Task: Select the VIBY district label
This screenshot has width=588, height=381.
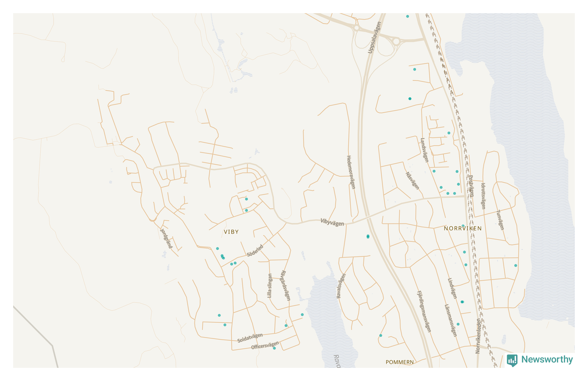Action: pos(231,232)
